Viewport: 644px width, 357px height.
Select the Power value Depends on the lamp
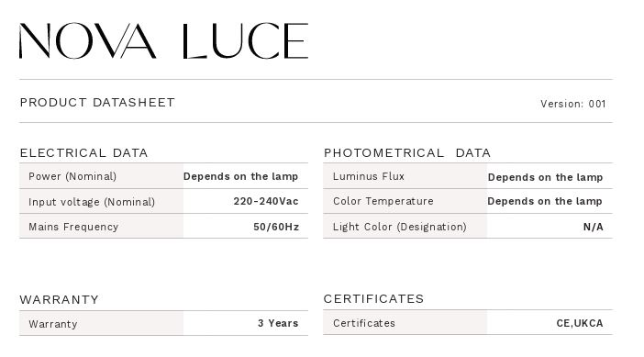(240, 176)
